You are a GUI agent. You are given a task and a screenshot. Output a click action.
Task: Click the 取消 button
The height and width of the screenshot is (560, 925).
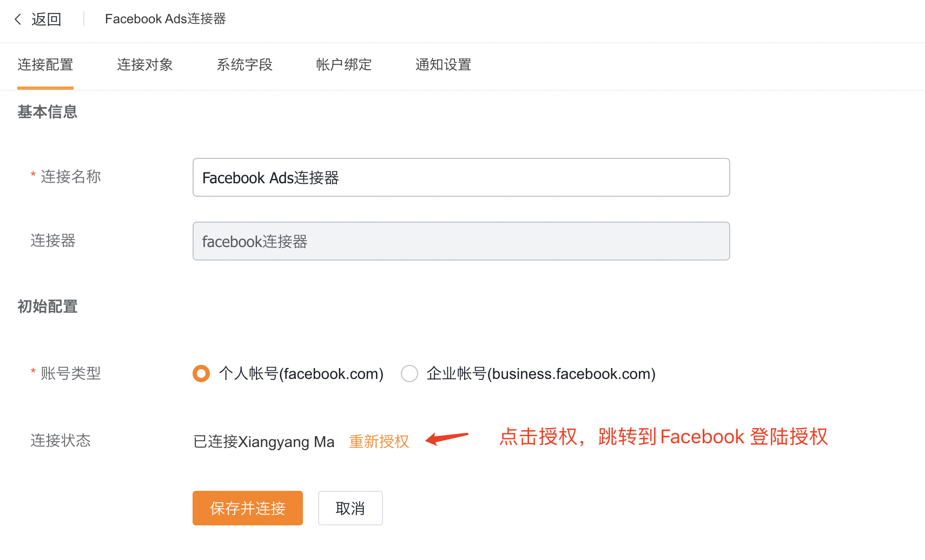(x=351, y=508)
